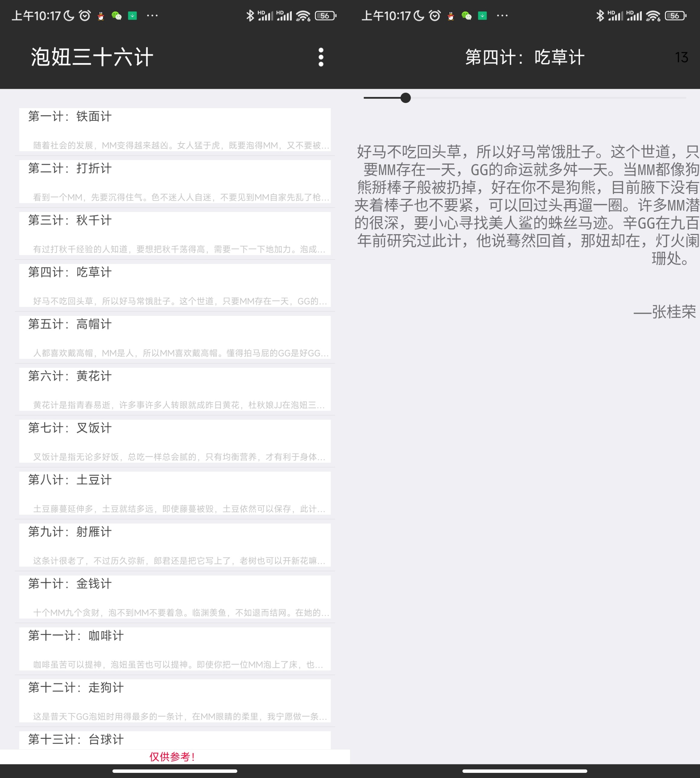The height and width of the screenshot is (778, 700).
Task: Tap the moon do-not-disturb icon in right status bar
Action: (x=419, y=15)
